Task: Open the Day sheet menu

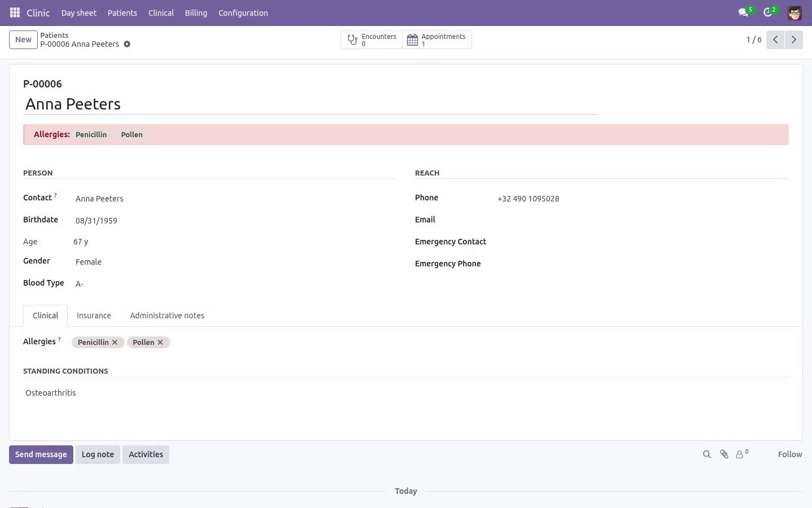Action: pos(78,12)
